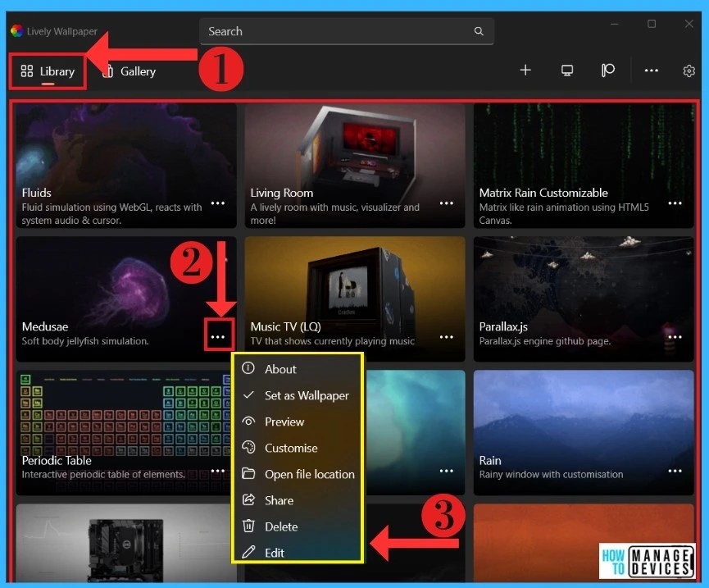Click the Patreon support icon
This screenshot has width=709, height=588.
click(607, 71)
